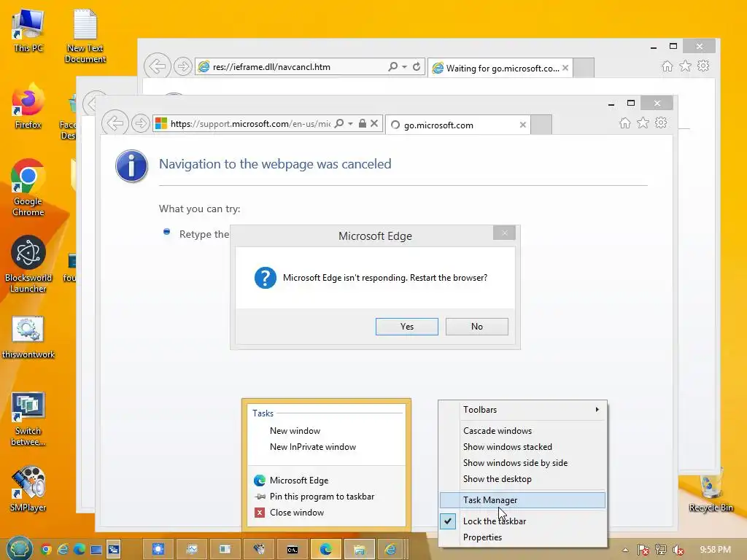Open Tools gear in rear IE window
747x560 pixels.
click(x=703, y=66)
